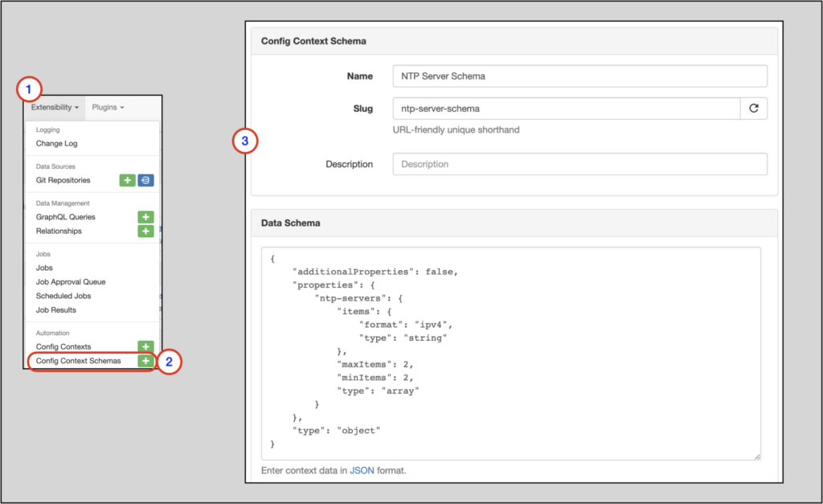Click the Name input field
The height and width of the screenshot is (504, 823).
click(x=580, y=76)
